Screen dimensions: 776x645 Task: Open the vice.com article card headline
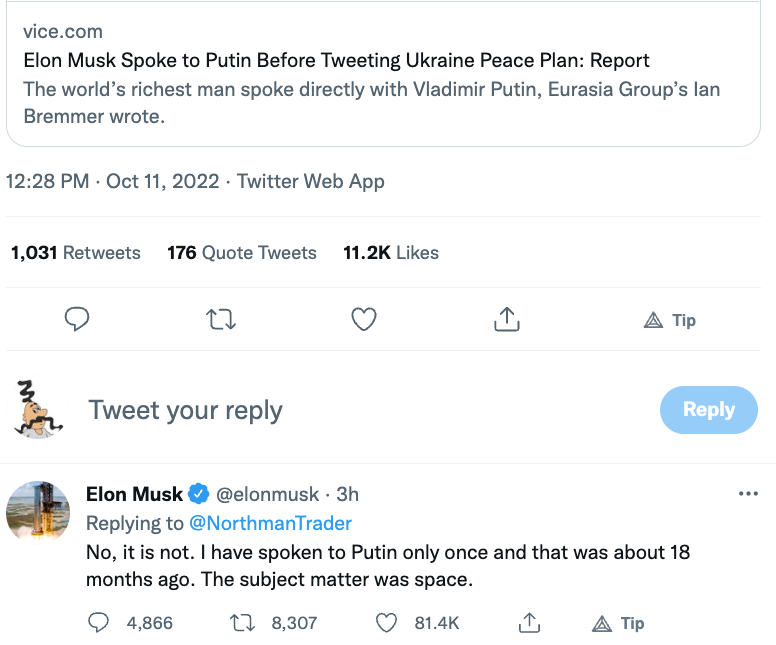pos(336,60)
